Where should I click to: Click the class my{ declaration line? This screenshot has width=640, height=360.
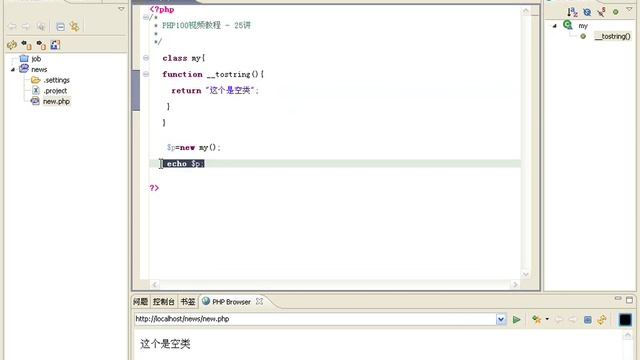pyautogui.click(x=183, y=58)
